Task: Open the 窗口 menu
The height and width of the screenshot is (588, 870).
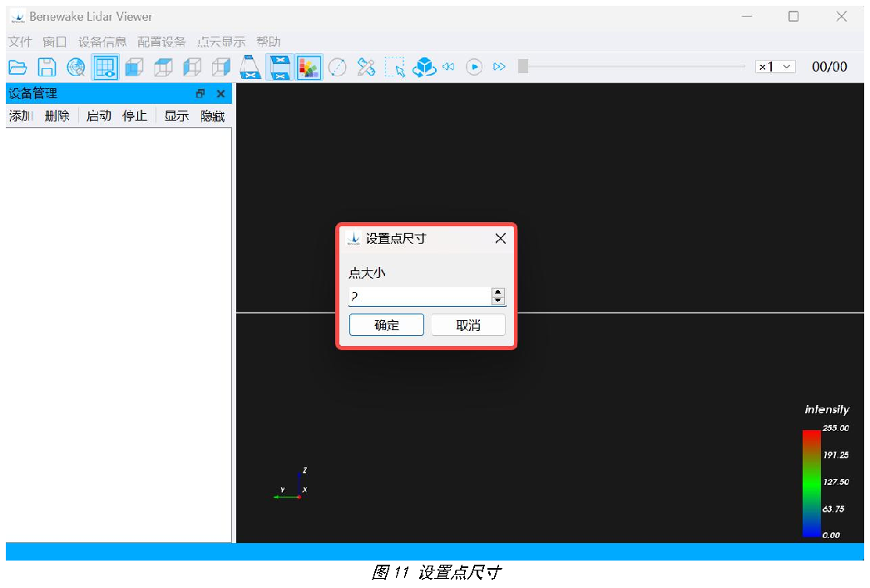Action: (54, 42)
